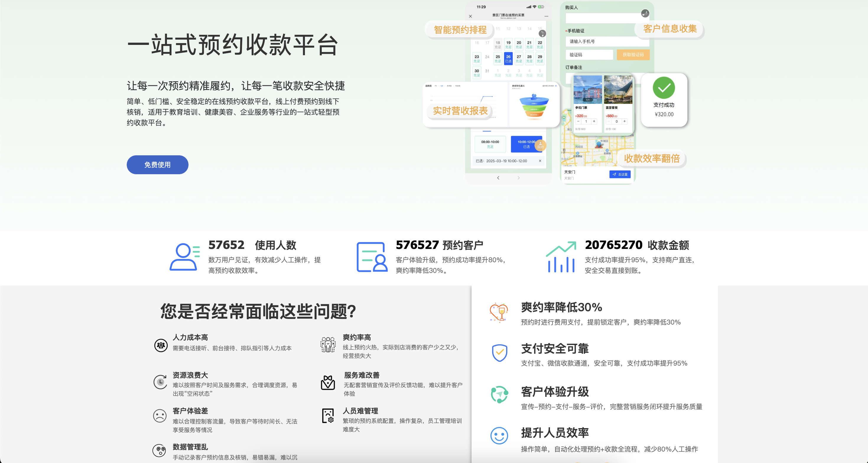Viewport: 868px width, 463px height.
Task: Click the user profile icon beside 使用人数
Action: [184, 257]
